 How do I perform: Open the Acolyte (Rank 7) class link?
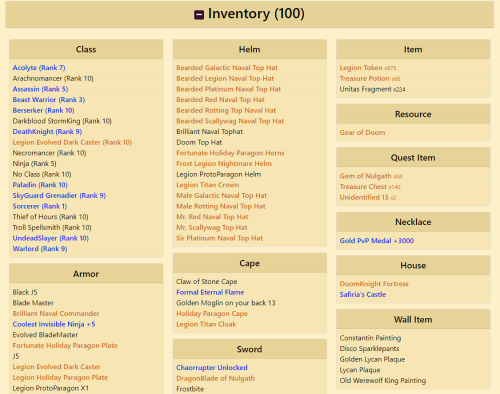[x=39, y=68]
